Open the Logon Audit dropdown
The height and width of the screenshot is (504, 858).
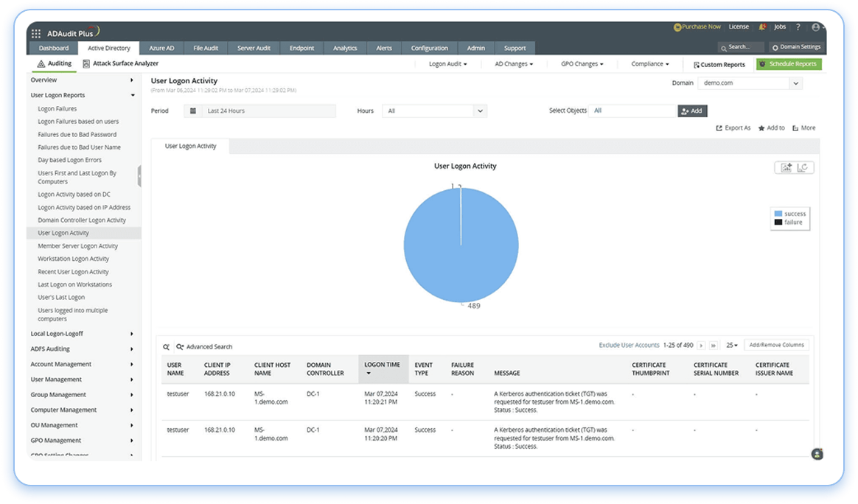click(447, 64)
